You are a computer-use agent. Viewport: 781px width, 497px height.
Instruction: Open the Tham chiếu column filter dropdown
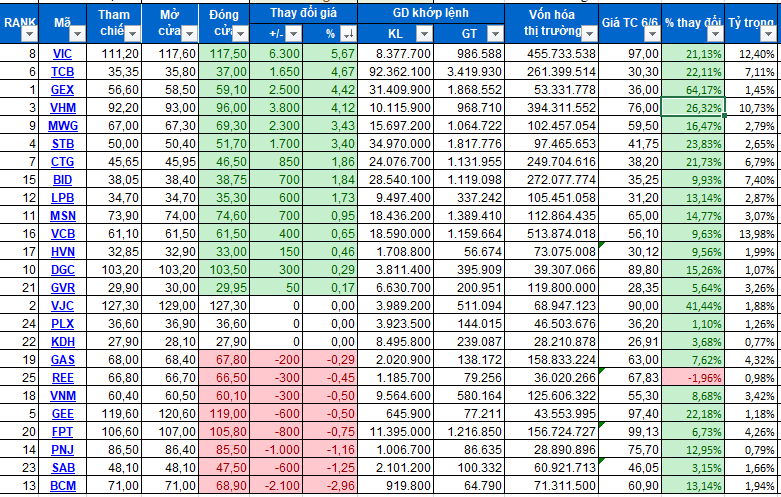[x=132, y=34]
